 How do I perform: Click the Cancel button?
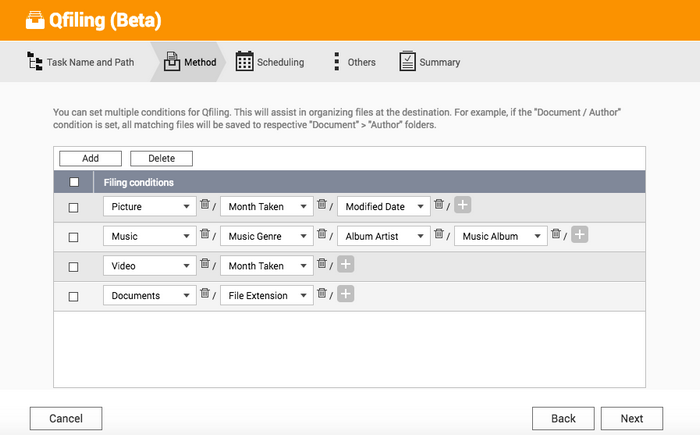(x=66, y=418)
